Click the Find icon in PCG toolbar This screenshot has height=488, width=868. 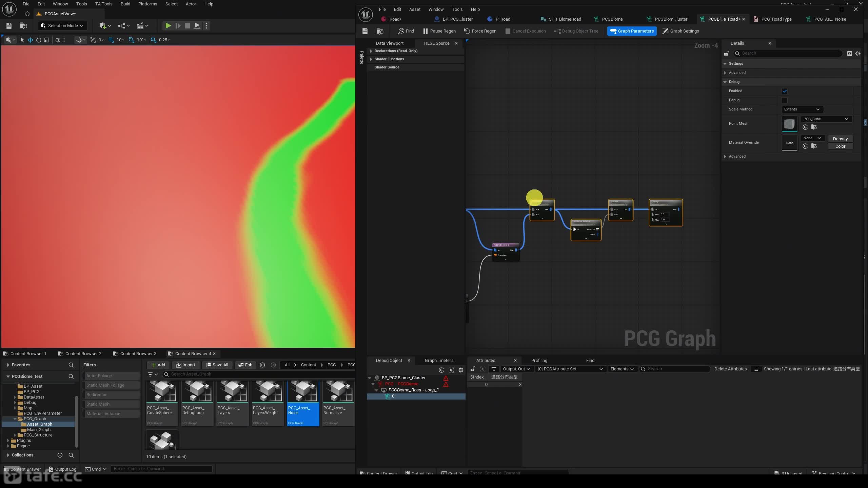pyautogui.click(x=401, y=31)
